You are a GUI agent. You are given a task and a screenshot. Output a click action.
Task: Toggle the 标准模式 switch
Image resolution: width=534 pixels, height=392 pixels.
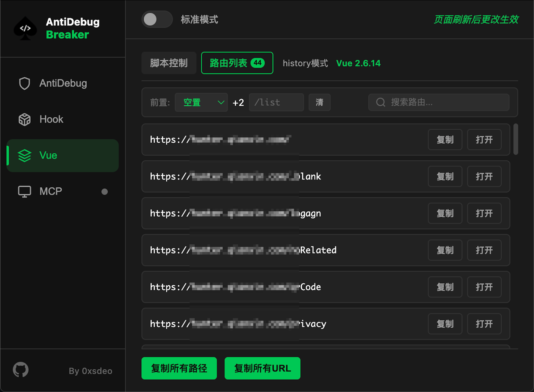pyautogui.click(x=157, y=19)
